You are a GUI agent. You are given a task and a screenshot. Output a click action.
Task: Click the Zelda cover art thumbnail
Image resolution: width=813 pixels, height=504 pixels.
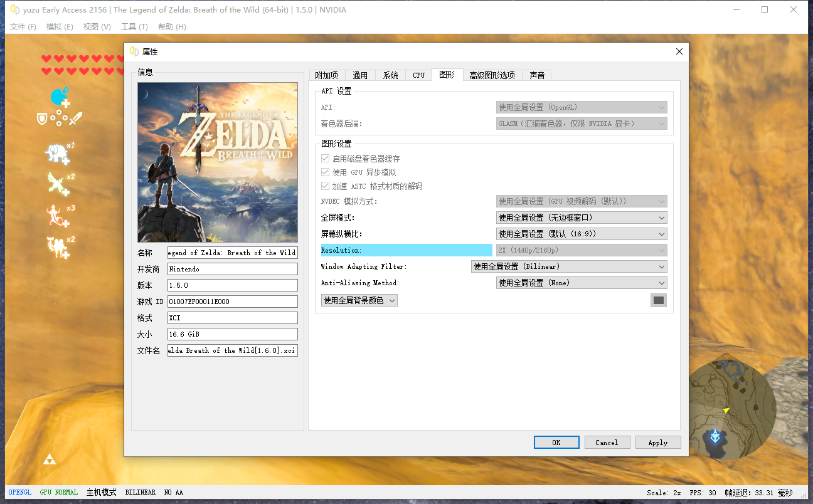click(x=218, y=162)
